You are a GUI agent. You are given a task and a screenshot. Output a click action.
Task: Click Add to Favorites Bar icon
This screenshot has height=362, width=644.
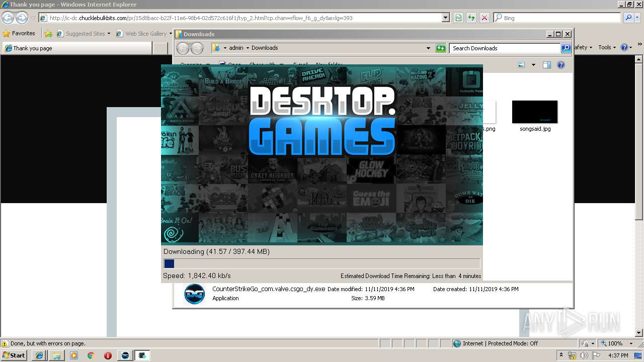[48, 34]
